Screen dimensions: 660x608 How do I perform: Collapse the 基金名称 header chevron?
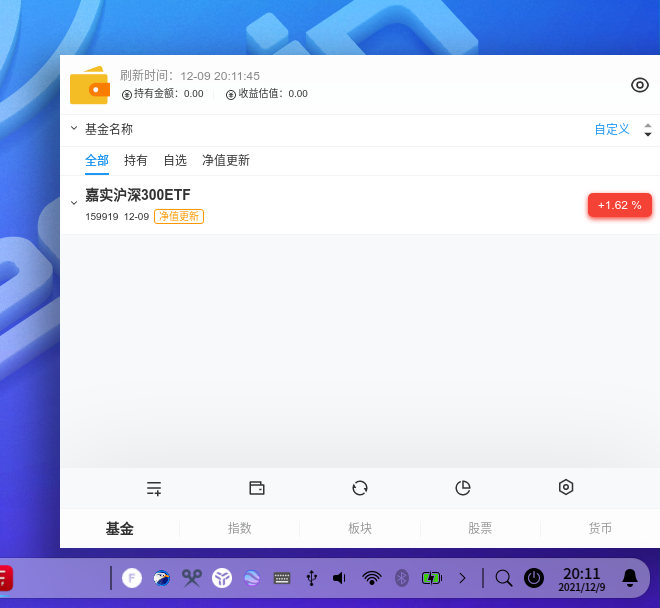point(74,129)
